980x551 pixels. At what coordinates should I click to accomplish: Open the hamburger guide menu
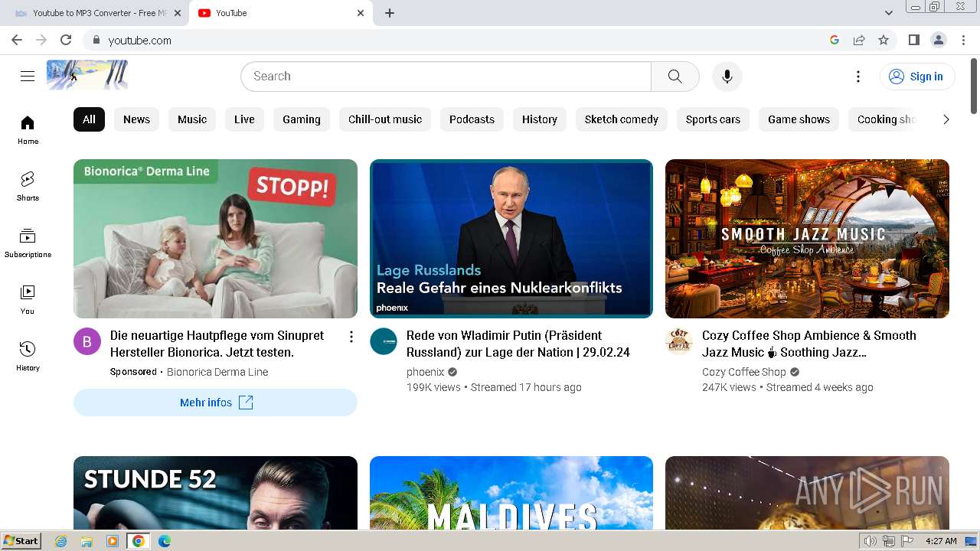point(28,76)
